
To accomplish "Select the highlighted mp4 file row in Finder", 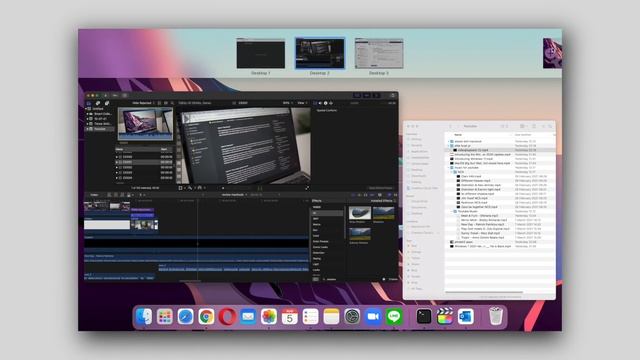I will coord(500,150).
